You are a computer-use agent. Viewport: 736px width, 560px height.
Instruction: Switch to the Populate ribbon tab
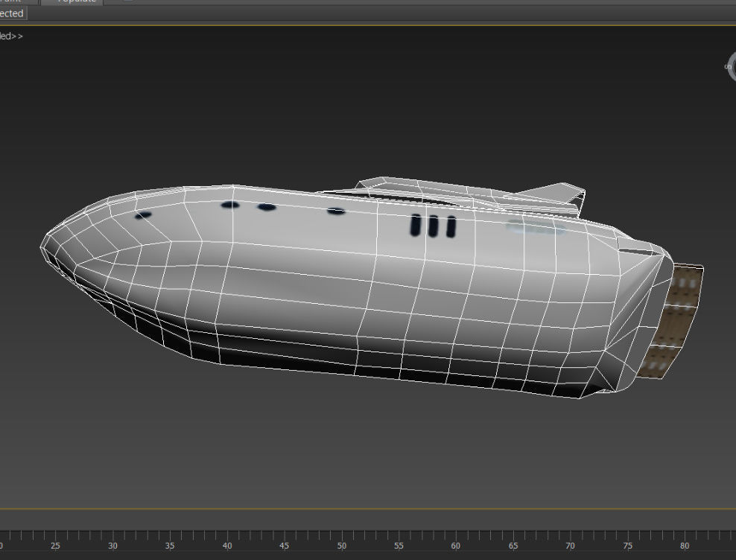pyautogui.click(x=73, y=2)
